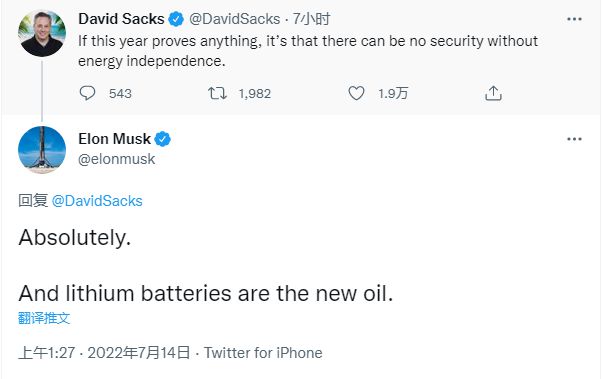Open more options on Elon Musk's tweet
Viewport: 602px width, 379px height.
(574, 139)
